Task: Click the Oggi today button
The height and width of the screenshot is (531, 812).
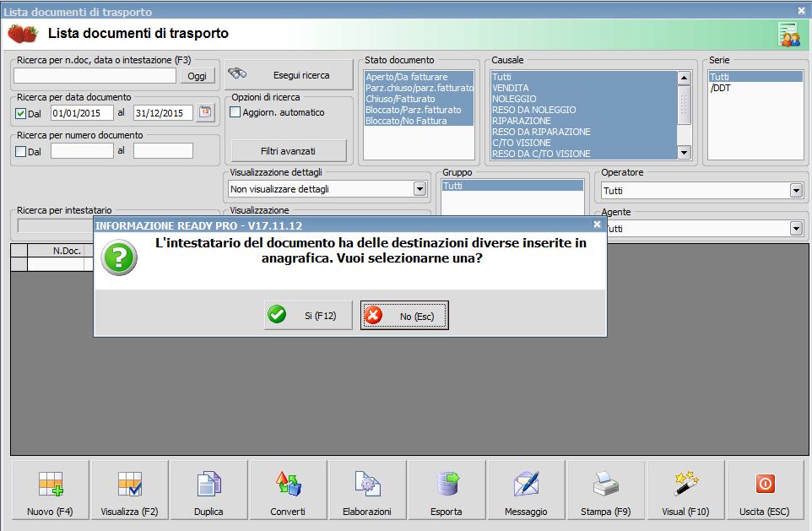Action: click(x=197, y=76)
